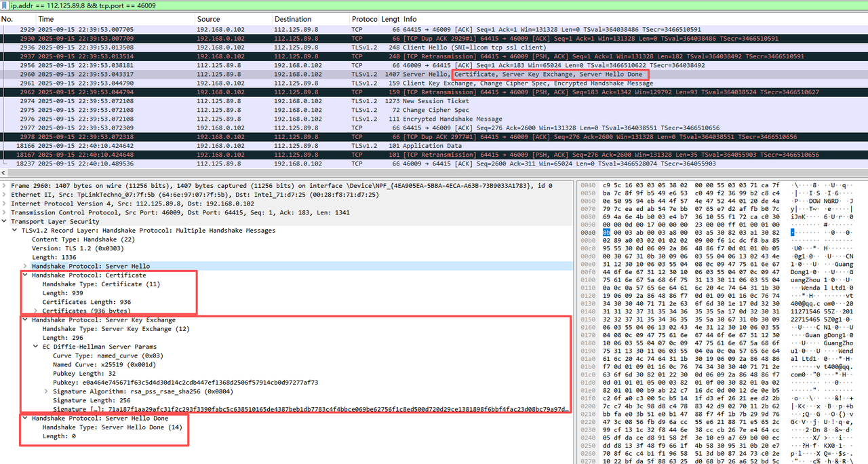
Task: Sort packets by the Protocol column header
Action: (365, 19)
